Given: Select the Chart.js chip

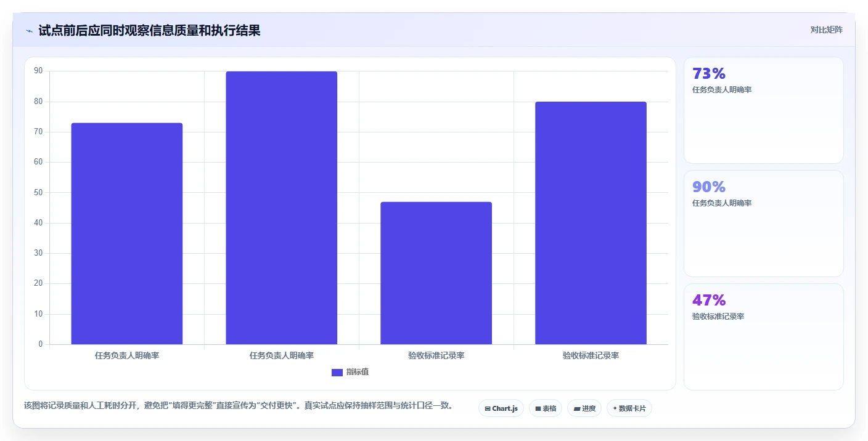Looking at the screenshot, I should (501, 408).
